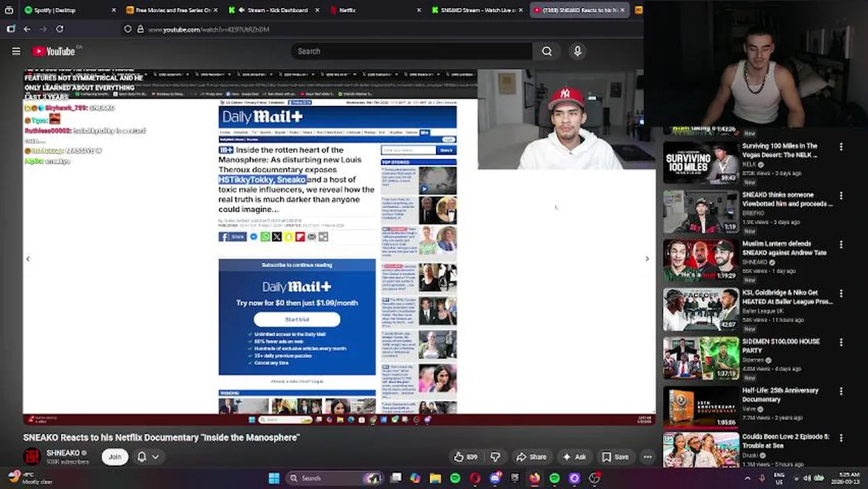
Task: Open the weather widget on taskbar
Action: (31, 478)
